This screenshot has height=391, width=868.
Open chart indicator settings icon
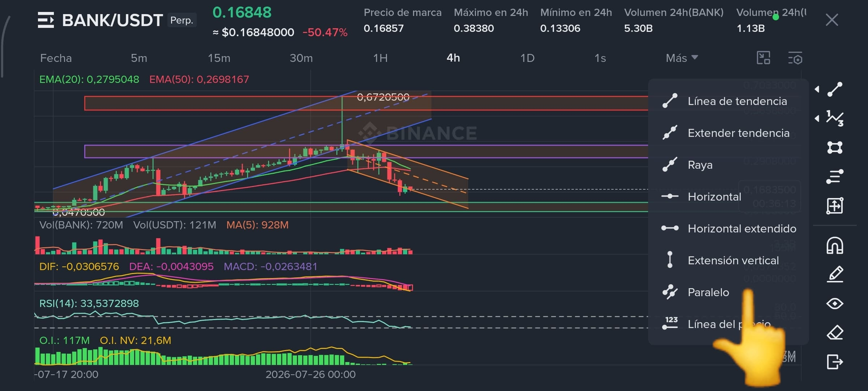(x=795, y=58)
